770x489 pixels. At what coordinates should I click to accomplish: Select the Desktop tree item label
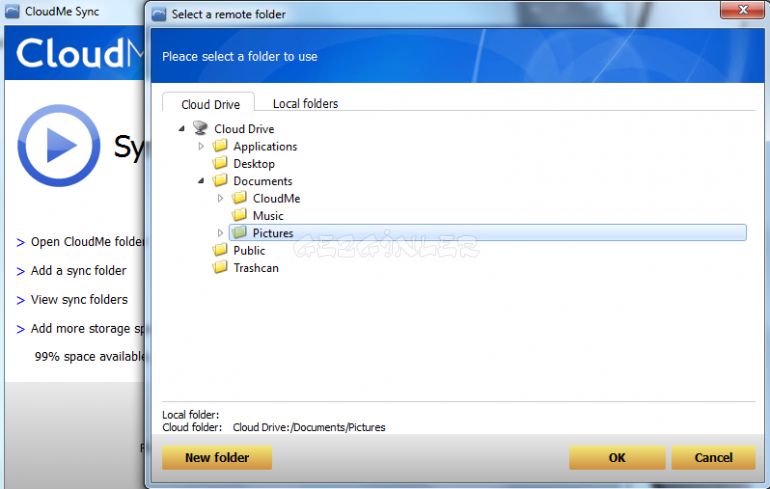[254, 163]
